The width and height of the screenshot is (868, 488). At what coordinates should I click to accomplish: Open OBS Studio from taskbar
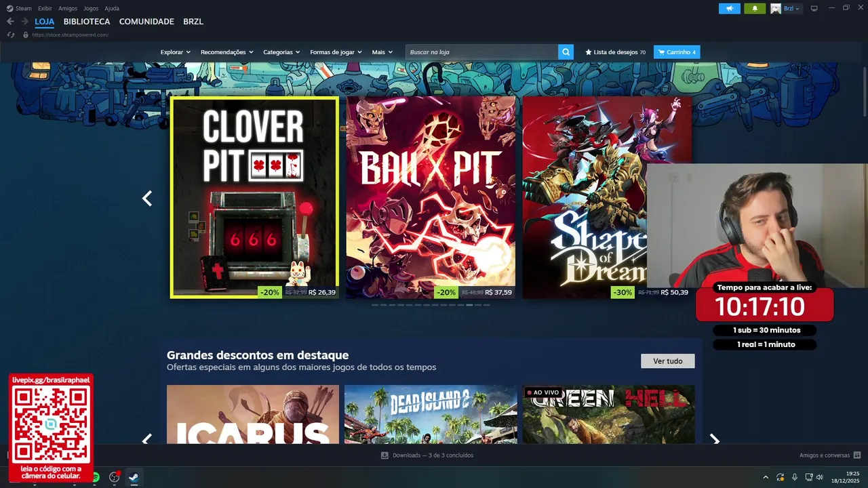(115, 477)
